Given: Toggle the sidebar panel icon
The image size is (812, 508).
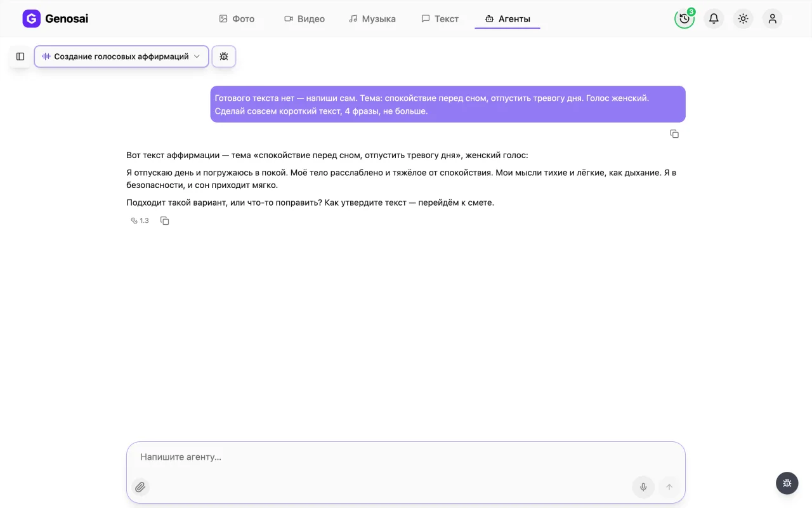Looking at the screenshot, I should tap(20, 57).
